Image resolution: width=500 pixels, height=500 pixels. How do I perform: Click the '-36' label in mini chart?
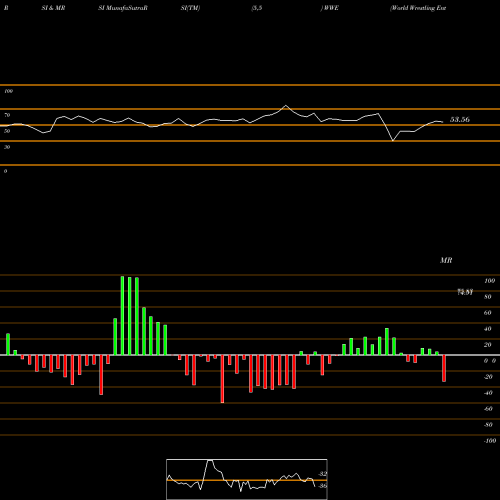click(323, 486)
